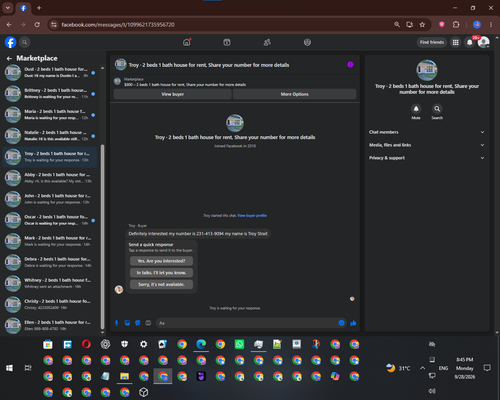Expand the Privacy & support section

click(x=426, y=158)
